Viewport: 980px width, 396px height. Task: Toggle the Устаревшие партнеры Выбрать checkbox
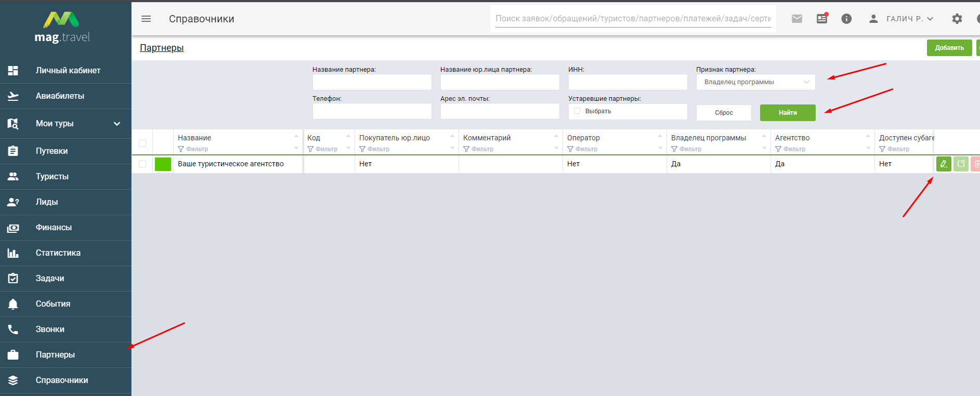click(x=577, y=111)
